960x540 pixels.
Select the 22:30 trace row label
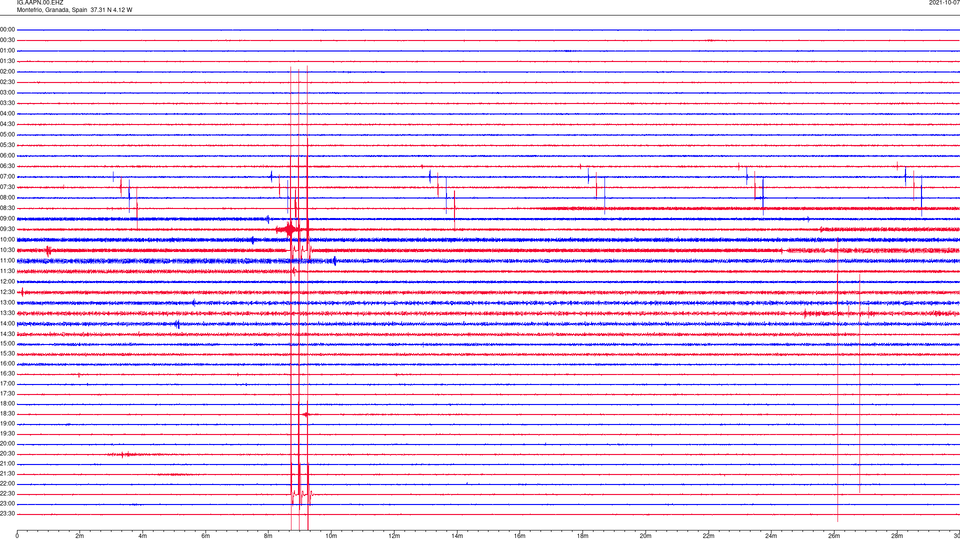point(7,493)
